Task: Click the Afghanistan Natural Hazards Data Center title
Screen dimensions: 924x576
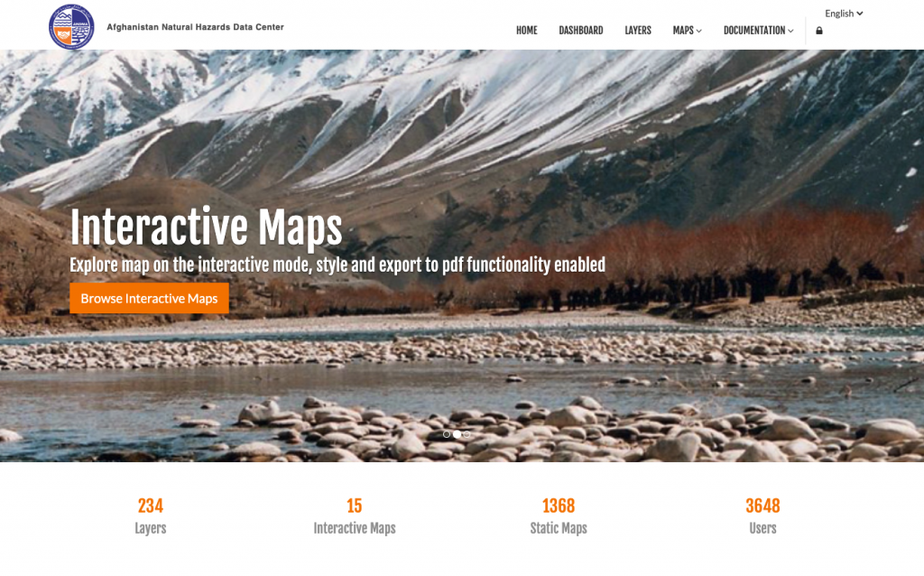Action: [195, 27]
